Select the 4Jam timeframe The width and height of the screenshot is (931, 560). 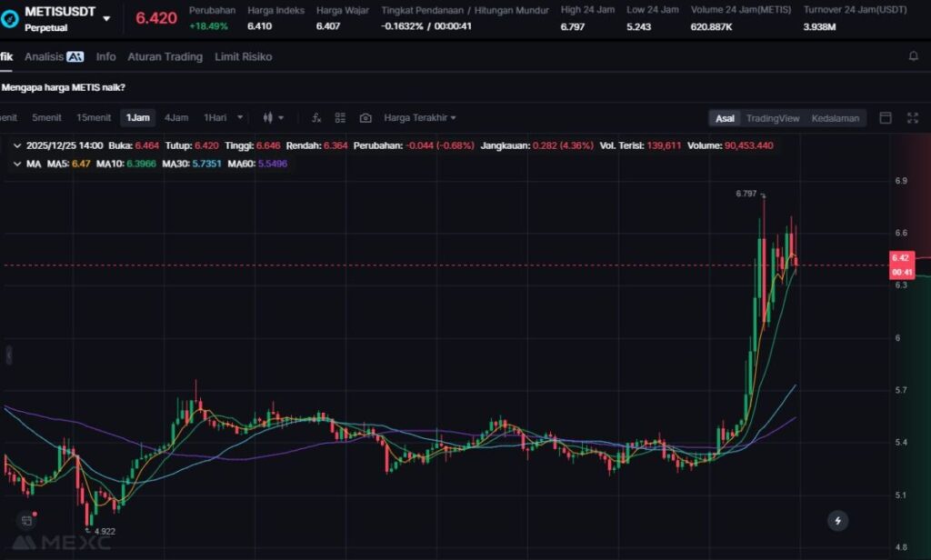click(x=176, y=118)
